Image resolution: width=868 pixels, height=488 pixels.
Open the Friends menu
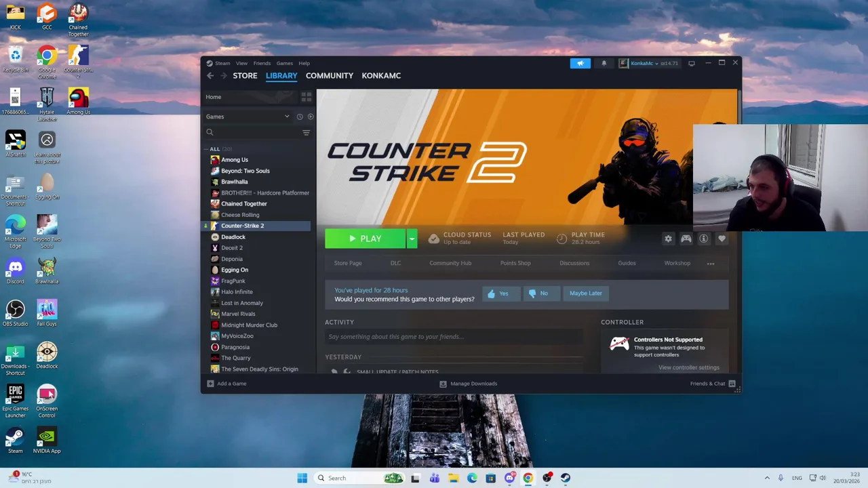pos(262,63)
